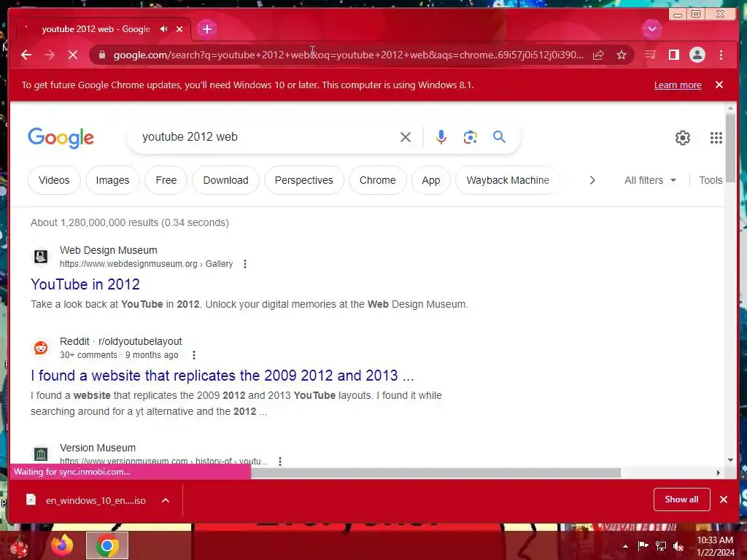Open the taskbar clock and date
Screen dimensions: 747x560
pos(716,545)
